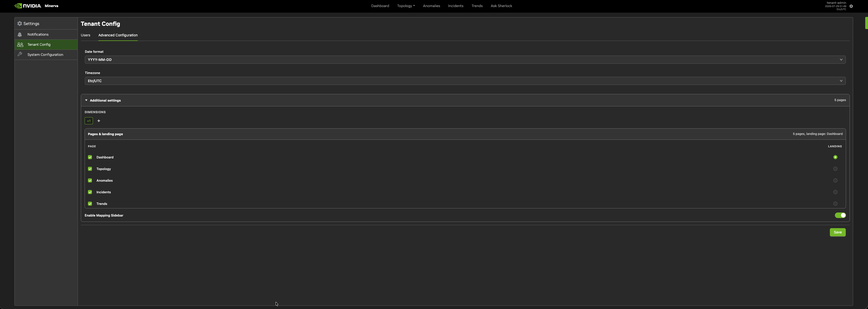The height and width of the screenshot is (309, 868).
Task: Click the Settings gear icon in sidebar header
Action: [19, 23]
